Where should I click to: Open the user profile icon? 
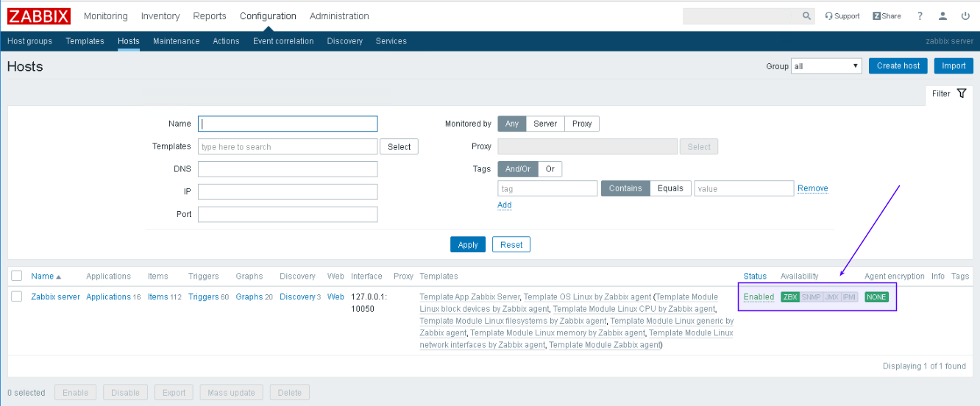click(942, 16)
